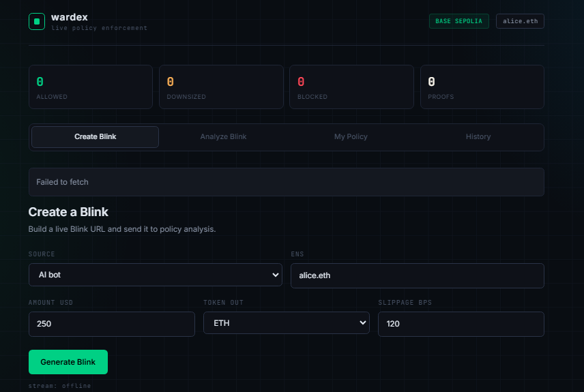
Task: Click the live policy enforcement tagline
Action: coord(99,28)
